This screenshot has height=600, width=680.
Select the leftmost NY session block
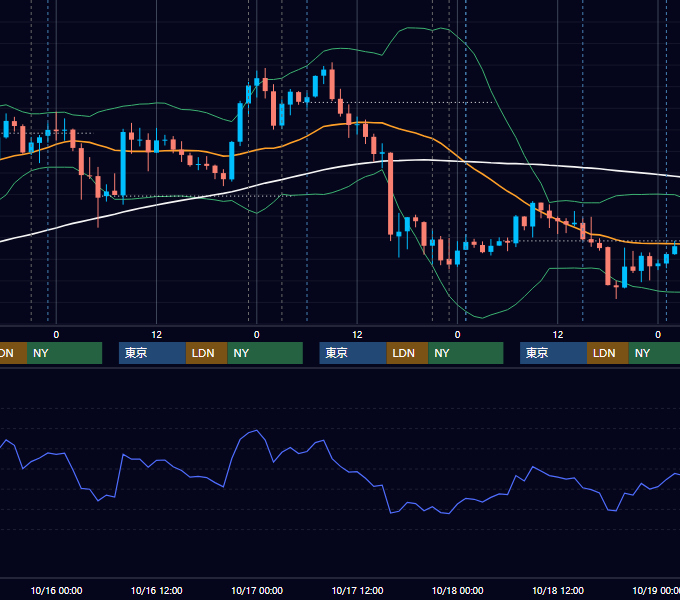64,353
